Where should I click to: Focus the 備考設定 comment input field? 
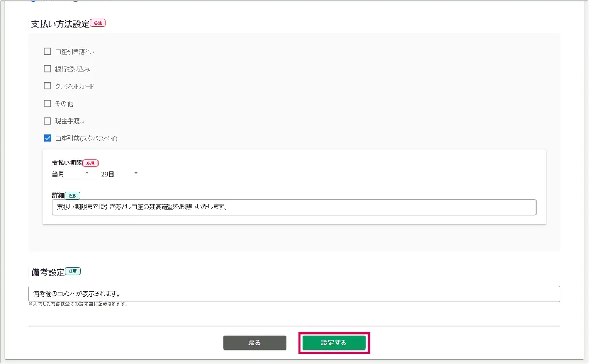point(294,294)
